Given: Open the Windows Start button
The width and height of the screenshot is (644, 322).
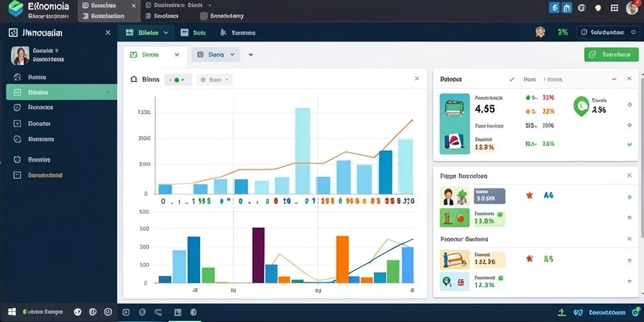Looking at the screenshot, I should pos(12,312).
